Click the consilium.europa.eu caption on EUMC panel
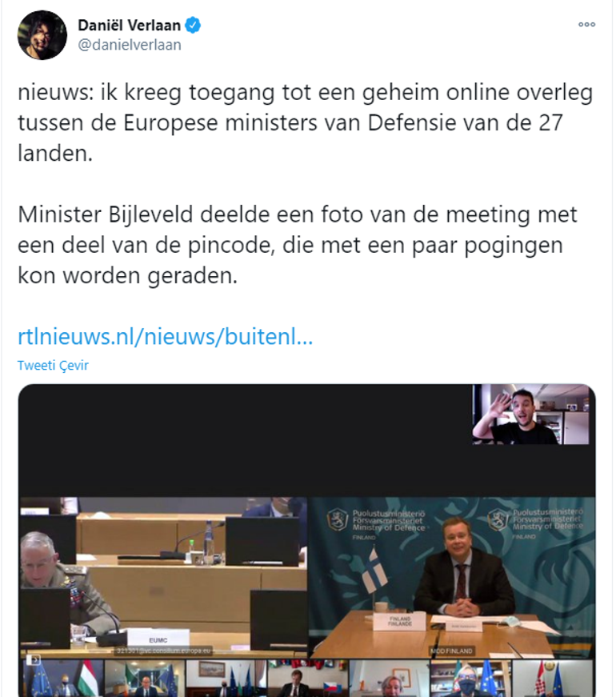616x697 pixels. pyautogui.click(x=162, y=651)
